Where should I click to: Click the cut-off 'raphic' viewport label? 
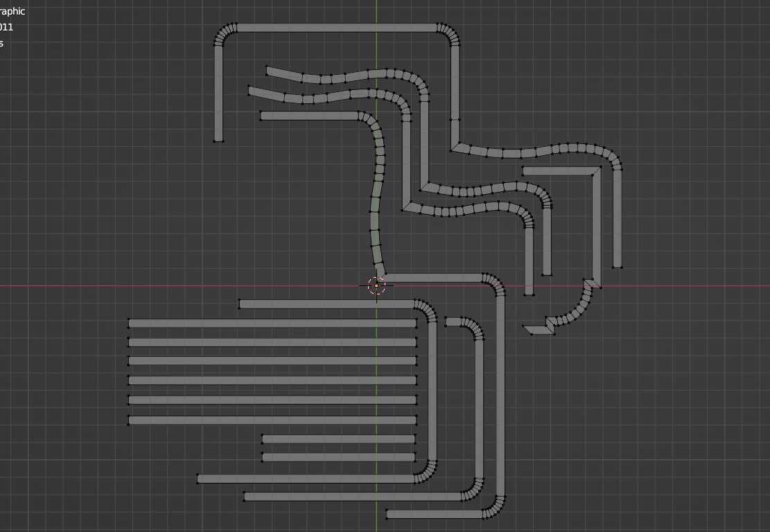[12, 11]
